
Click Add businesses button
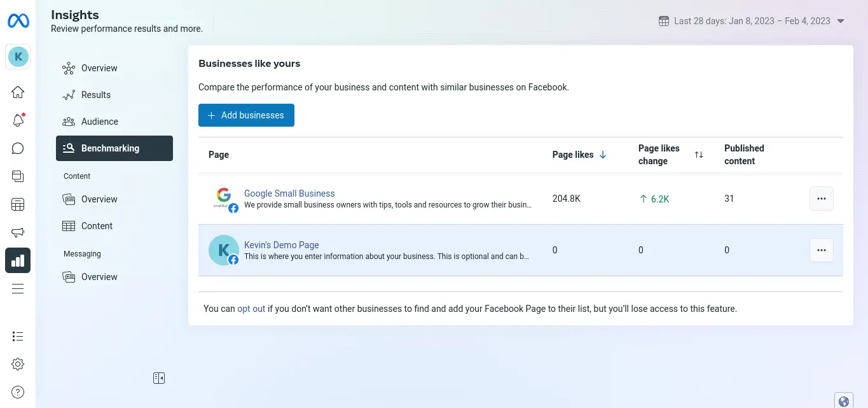point(246,115)
